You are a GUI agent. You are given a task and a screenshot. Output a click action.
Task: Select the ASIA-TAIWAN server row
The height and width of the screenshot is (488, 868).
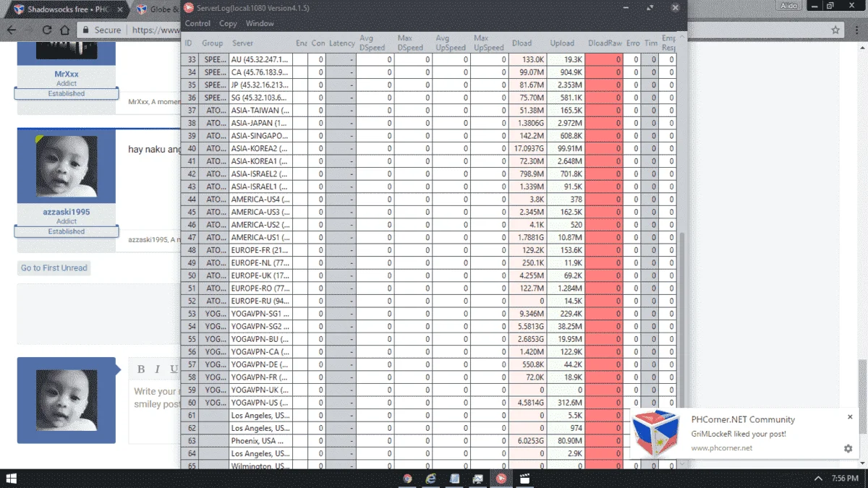[428, 111]
